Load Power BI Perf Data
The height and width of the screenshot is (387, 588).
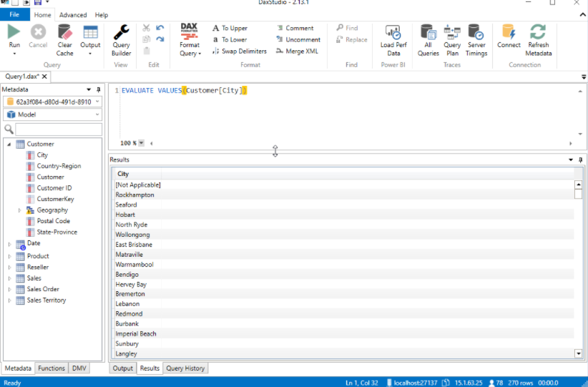tap(393, 41)
